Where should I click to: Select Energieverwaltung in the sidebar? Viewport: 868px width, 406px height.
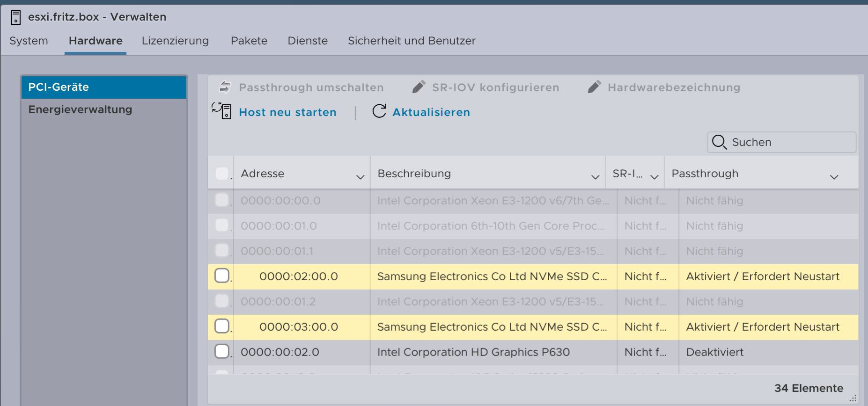tap(80, 109)
